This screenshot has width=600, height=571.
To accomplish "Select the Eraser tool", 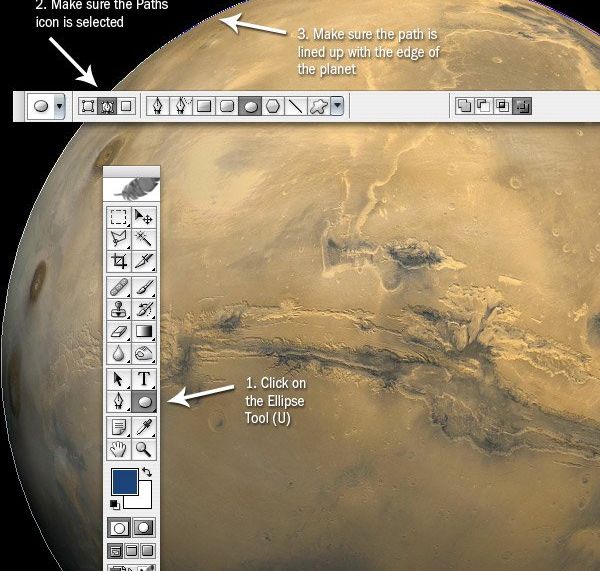I will click(119, 331).
